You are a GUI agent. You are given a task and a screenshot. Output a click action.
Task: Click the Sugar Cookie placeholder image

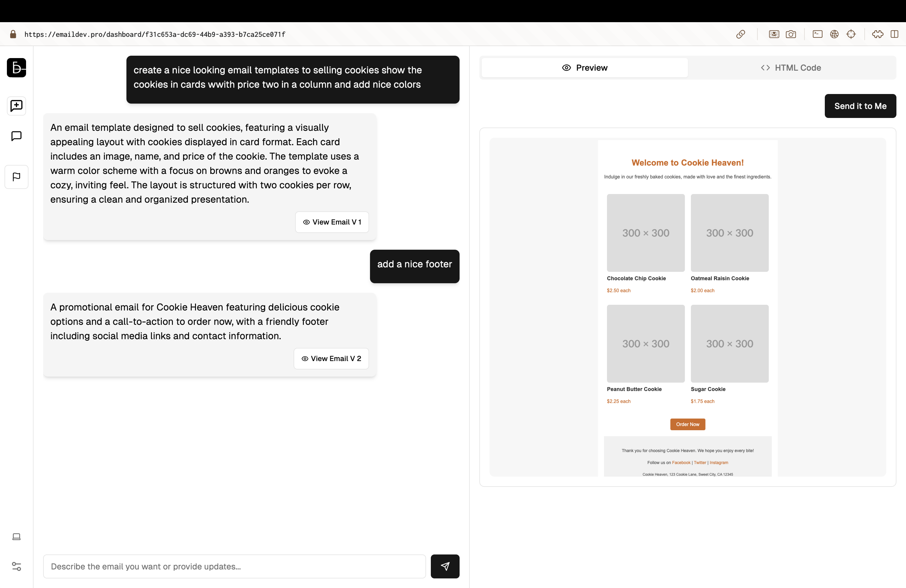730,343
